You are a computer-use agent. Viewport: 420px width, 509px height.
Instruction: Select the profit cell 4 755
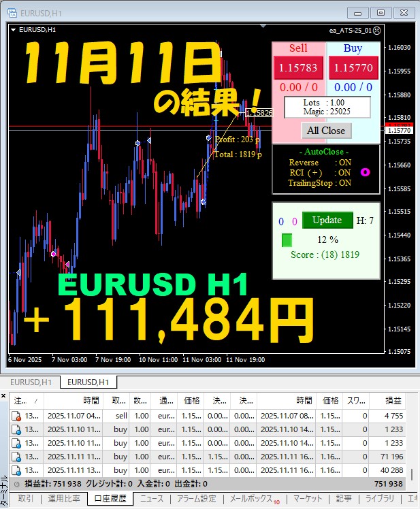(x=387, y=416)
